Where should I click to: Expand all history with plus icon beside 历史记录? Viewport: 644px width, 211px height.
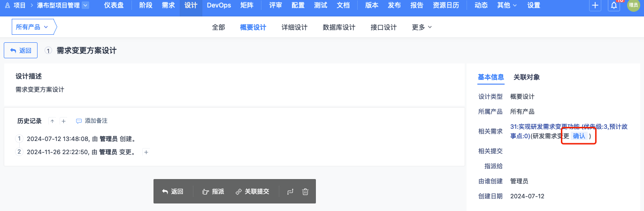coord(63,121)
